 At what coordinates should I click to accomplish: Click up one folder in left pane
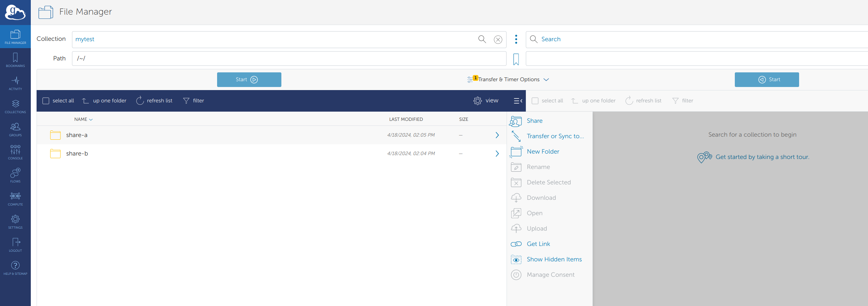click(x=104, y=101)
